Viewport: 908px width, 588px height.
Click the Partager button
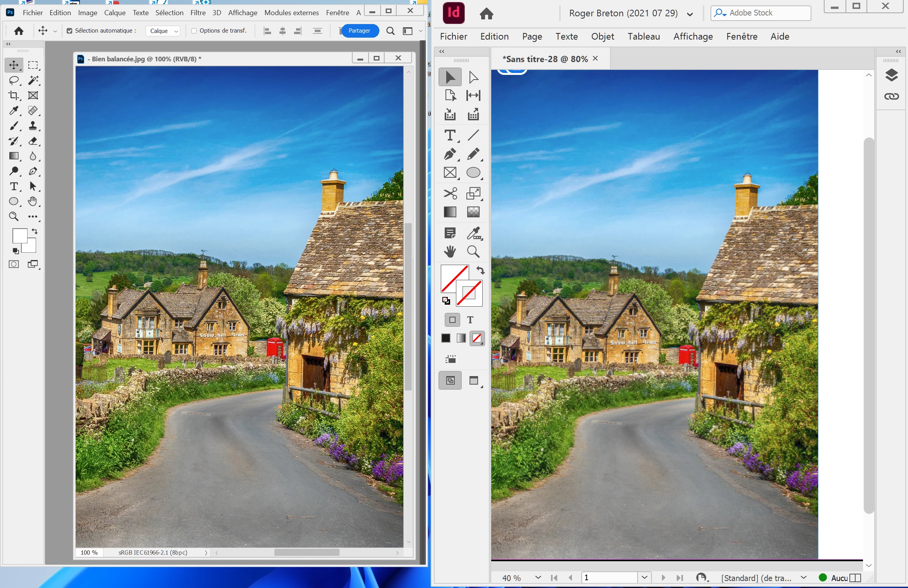pyautogui.click(x=359, y=31)
